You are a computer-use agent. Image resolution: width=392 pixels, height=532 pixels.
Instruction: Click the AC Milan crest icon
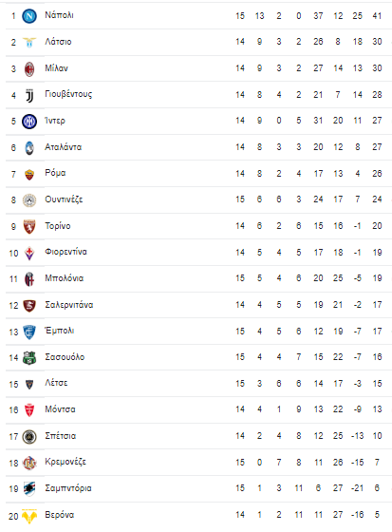tap(29, 68)
